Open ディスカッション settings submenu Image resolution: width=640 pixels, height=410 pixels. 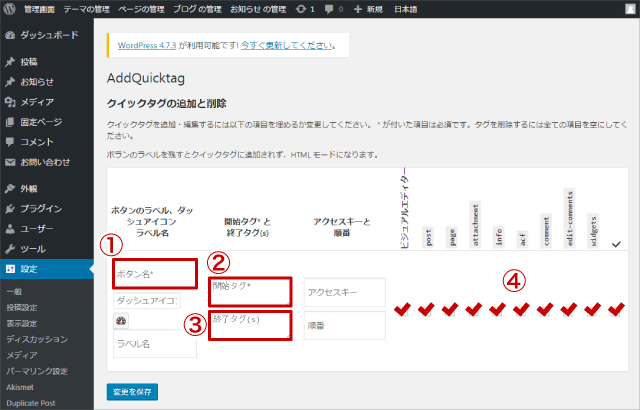37,339
